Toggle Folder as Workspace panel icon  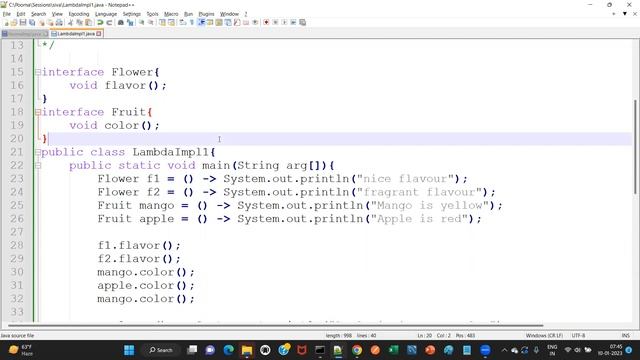click(246, 22)
